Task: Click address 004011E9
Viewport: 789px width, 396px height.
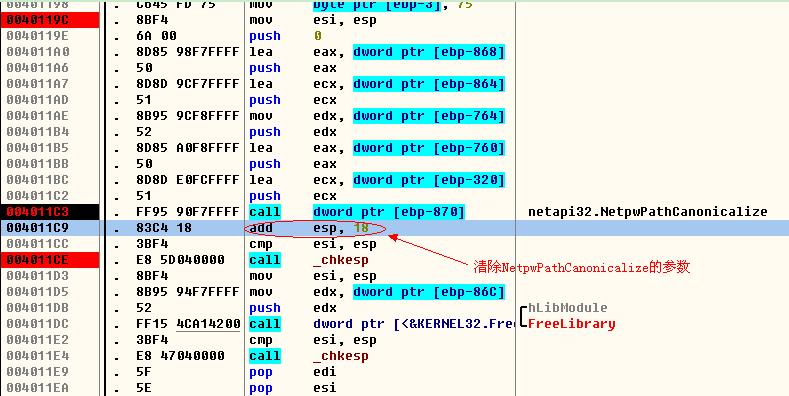Action: [38, 372]
